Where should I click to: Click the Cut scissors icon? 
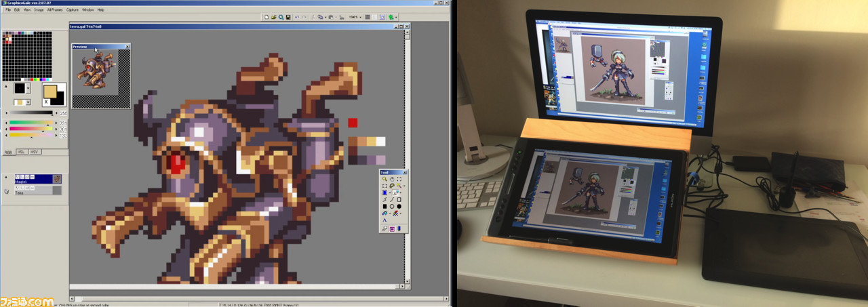(313, 17)
